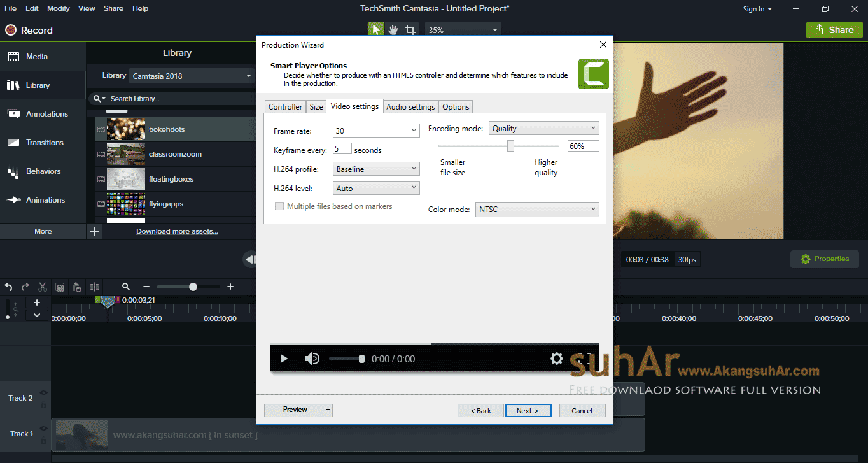868x463 pixels.
Task: Select the bokehdots library asset
Action: 175,129
